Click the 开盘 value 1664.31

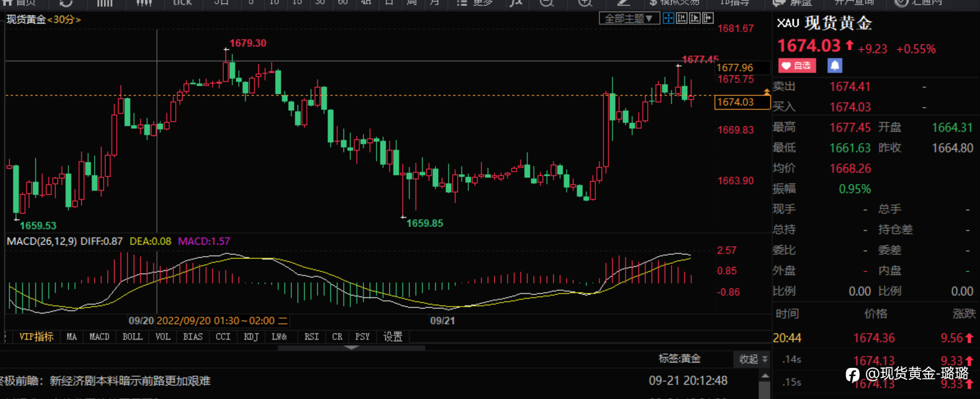click(x=952, y=128)
